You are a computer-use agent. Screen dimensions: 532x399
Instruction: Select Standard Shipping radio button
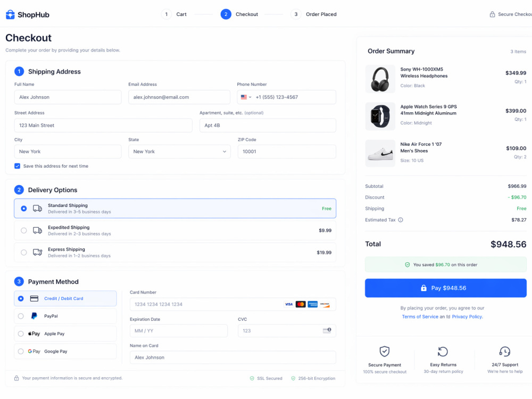(x=24, y=209)
